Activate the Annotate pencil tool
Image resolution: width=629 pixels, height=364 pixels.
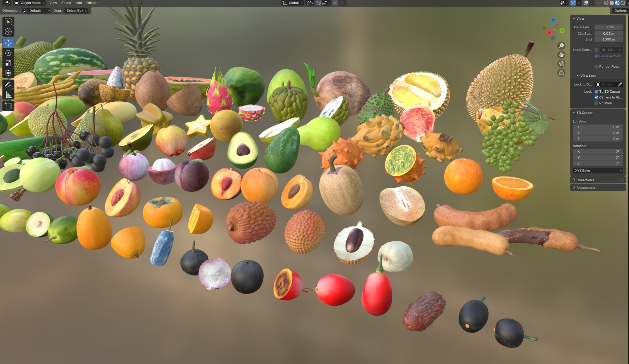8,85
